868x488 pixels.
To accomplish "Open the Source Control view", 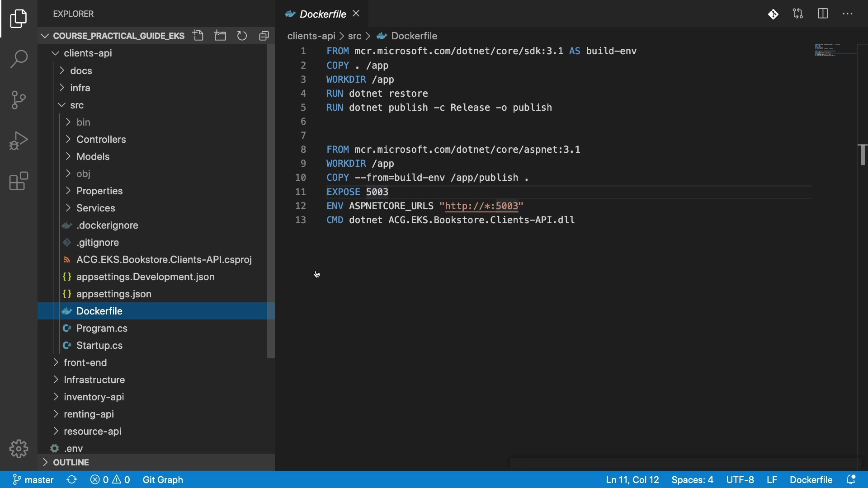I will click(x=19, y=100).
